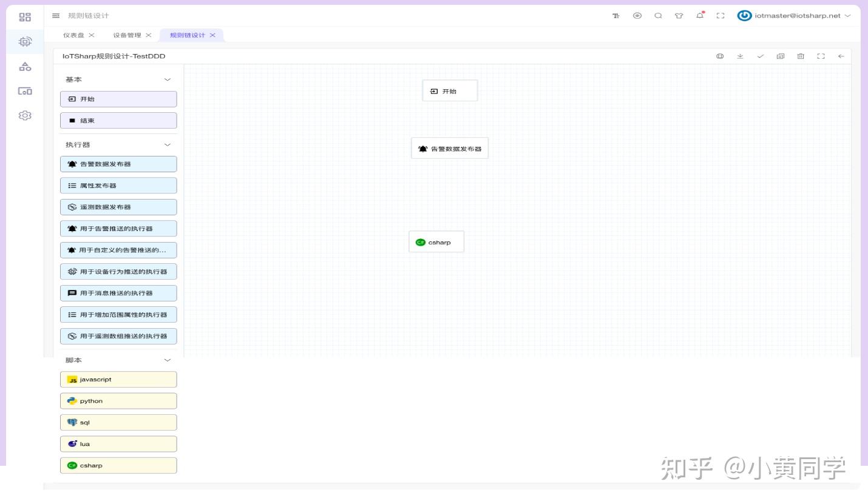Open the shapes icon in left sidebar

[x=25, y=67]
